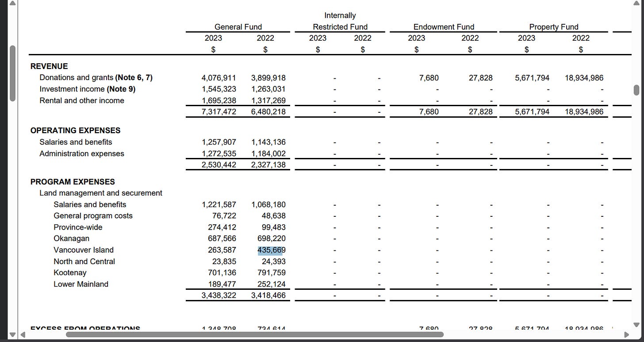Click the program expenses total 3,418,466
Screen dimensions: 644x342
pyautogui.click(x=268, y=295)
